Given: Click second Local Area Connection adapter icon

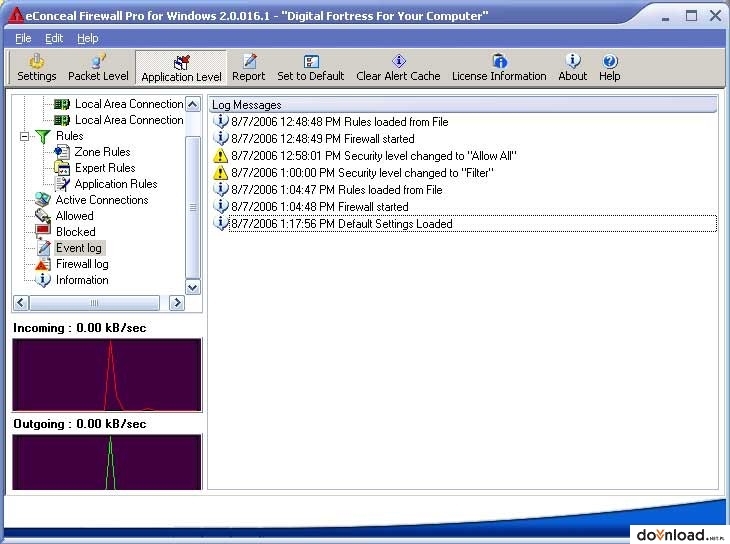Looking at the screenshot, I should point(62,120).
